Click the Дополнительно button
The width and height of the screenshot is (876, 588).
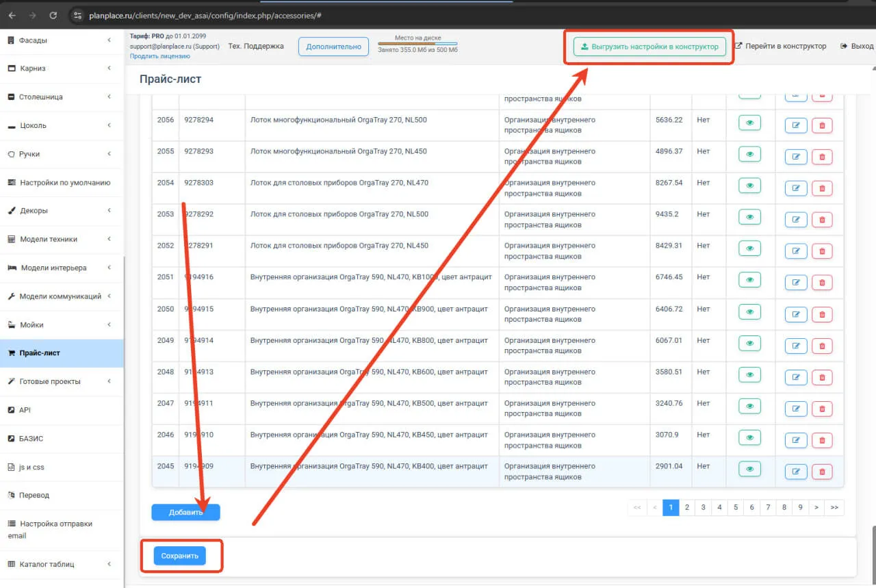[333, 47]
